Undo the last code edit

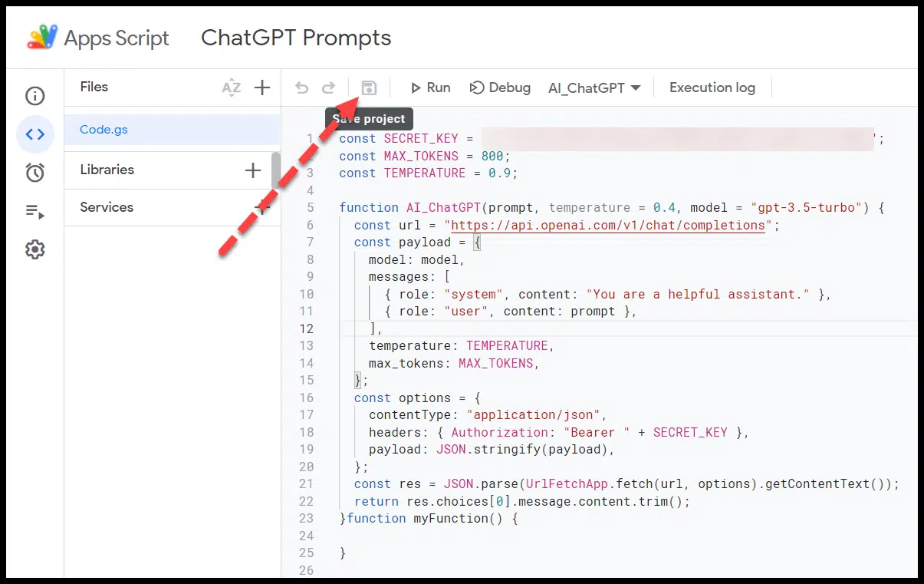(x=301, y=87)
